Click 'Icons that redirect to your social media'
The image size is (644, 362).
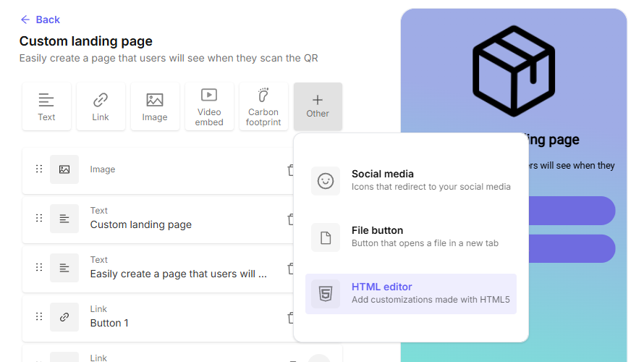coord(431,187)
